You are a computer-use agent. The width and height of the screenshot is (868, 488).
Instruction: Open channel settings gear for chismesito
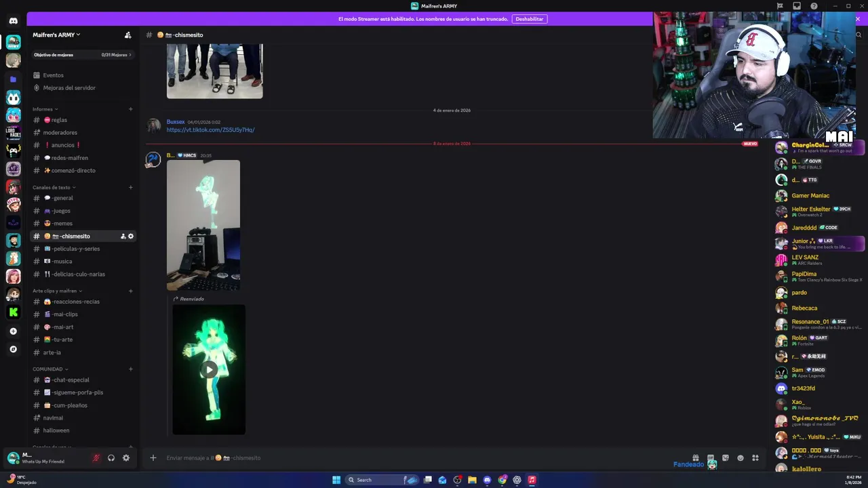[131, 236]
